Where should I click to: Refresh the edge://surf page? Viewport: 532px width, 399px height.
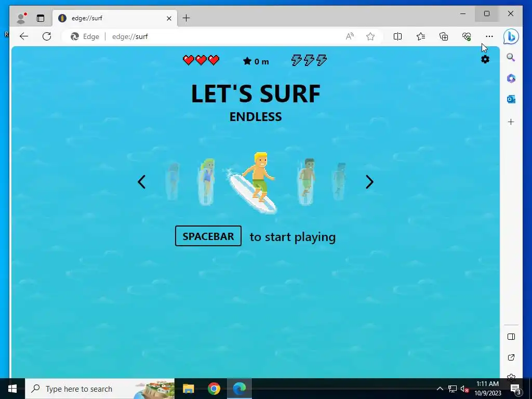(47, 36)
